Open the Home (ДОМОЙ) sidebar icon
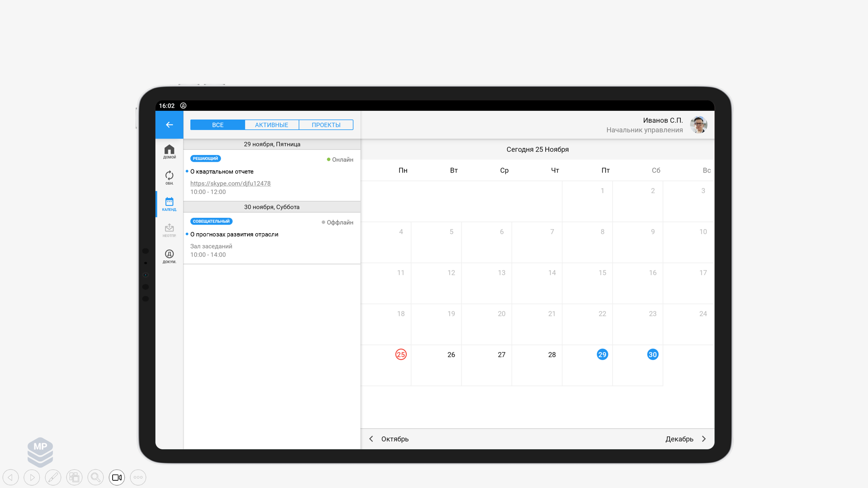 [x=170, y=151]
